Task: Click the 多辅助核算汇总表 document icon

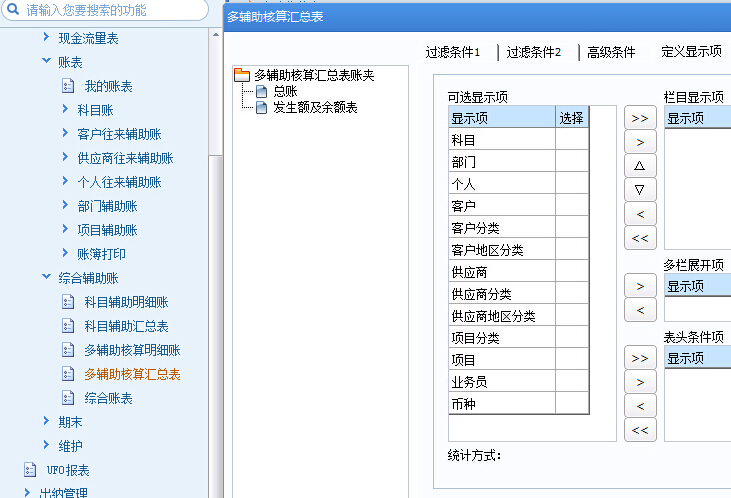Action: 68,374
